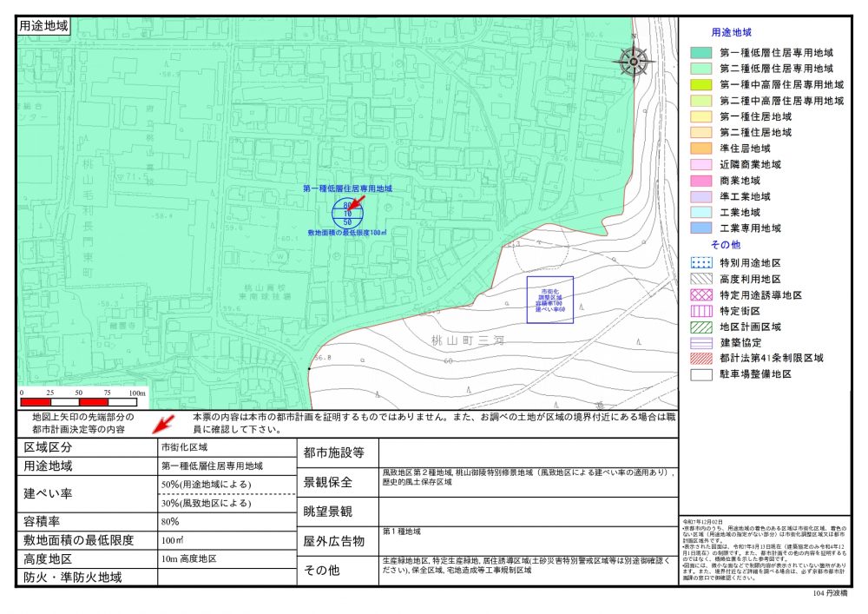Image resolution: width=868 pixels, height=614 pixels.
Task: Pick the 第一種低層住居専用地域 green swatch
Action: (700, 53)
